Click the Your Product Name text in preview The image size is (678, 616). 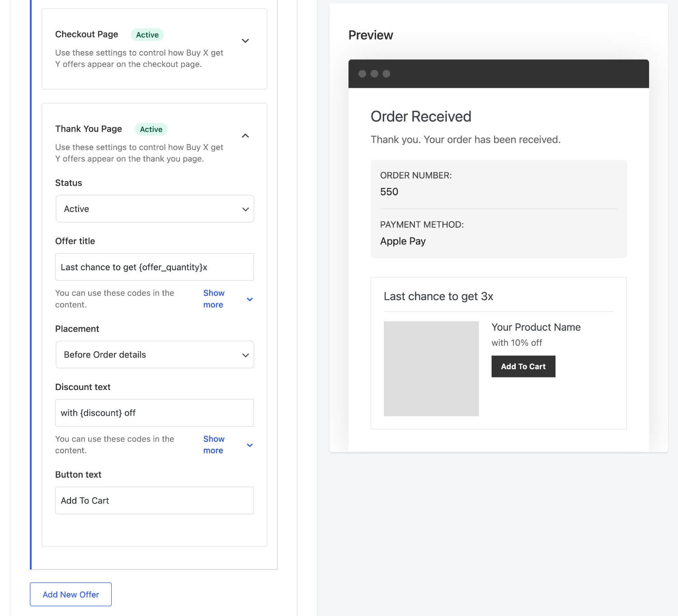536,327
